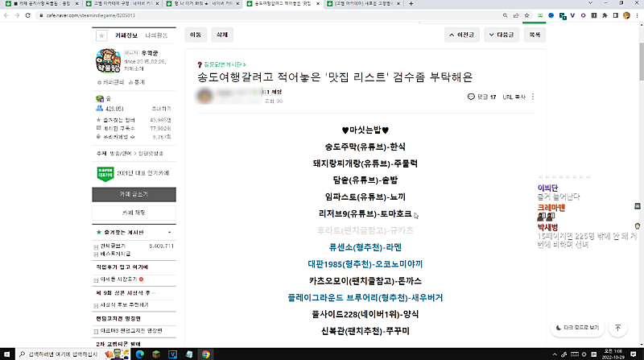
Task: Click the purple V extension icon
Action: [x=572, y=15]
